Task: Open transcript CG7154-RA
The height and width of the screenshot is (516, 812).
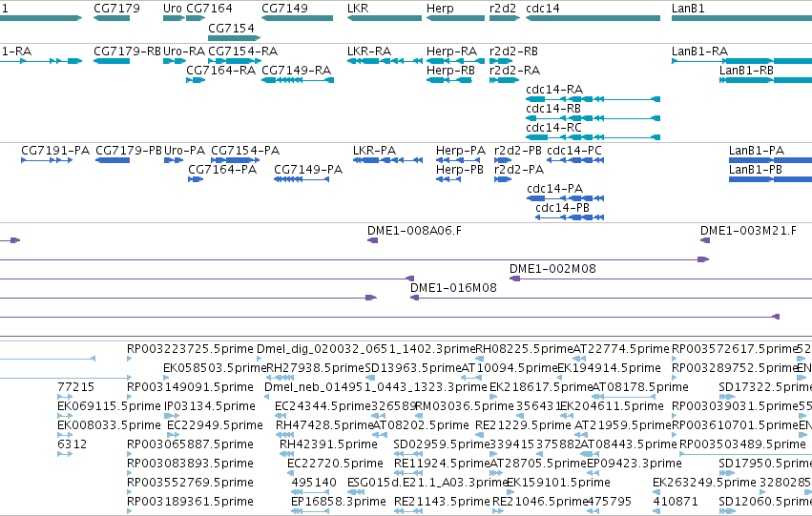Action: pos(234,61)
